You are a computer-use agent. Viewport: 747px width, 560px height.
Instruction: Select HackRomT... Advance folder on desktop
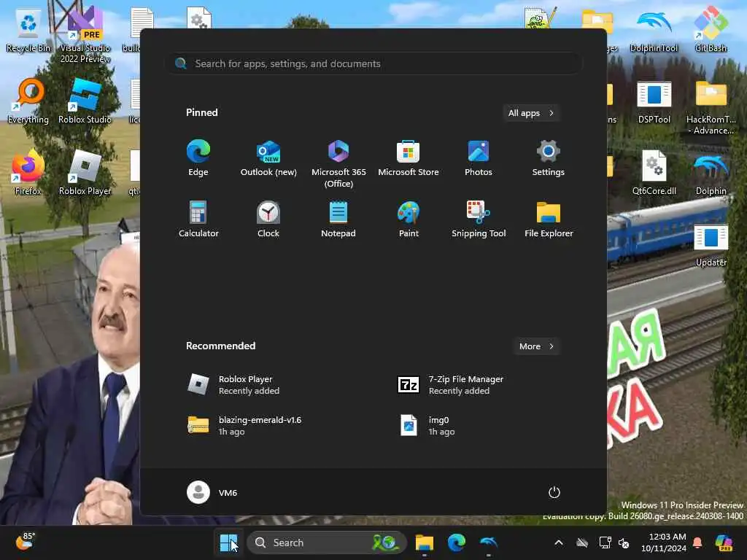711,107
